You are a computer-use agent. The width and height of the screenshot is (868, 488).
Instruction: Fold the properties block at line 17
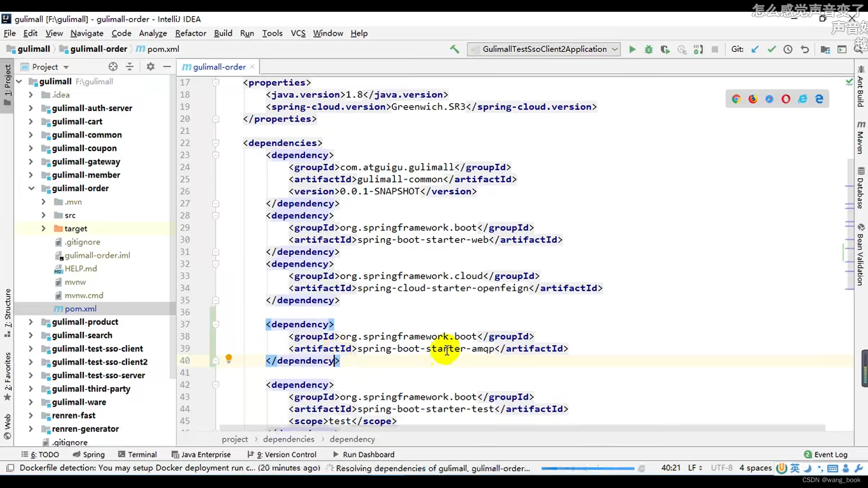click(216, 82)
